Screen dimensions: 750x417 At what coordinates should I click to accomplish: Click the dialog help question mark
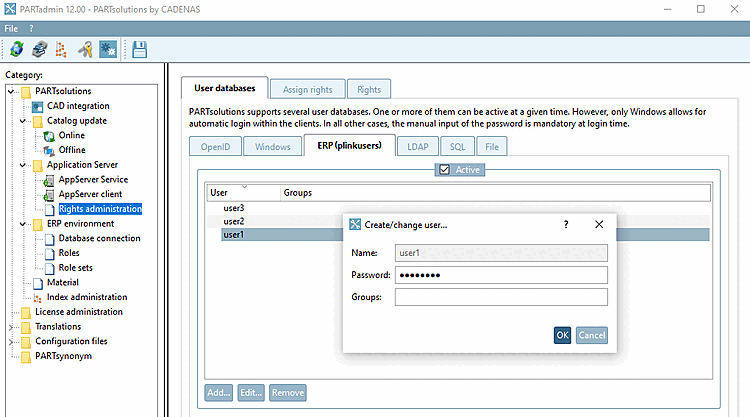point(566,224)
